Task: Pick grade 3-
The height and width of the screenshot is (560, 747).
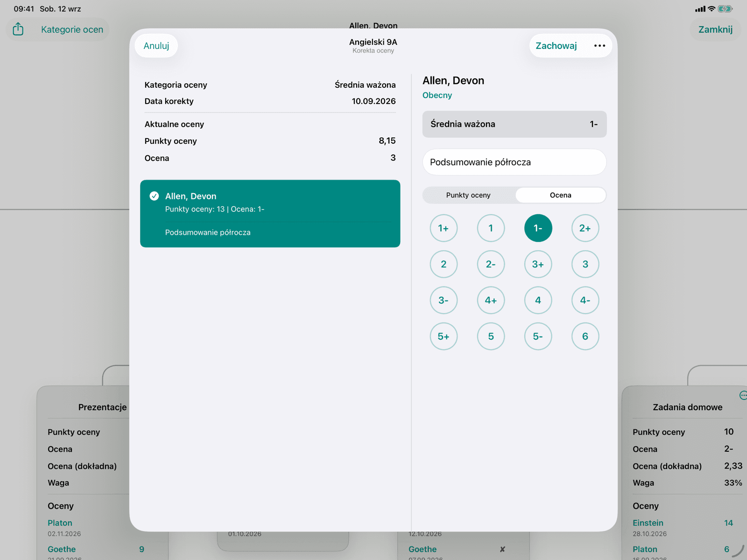Action: [444, 300]
